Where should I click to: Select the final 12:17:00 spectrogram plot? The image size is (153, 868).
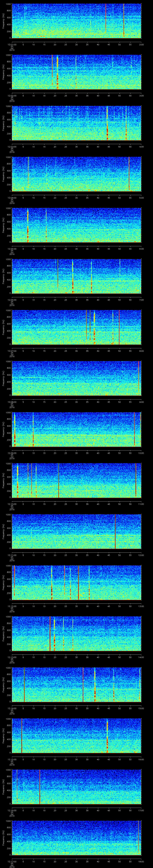click(x=77, y=838)
